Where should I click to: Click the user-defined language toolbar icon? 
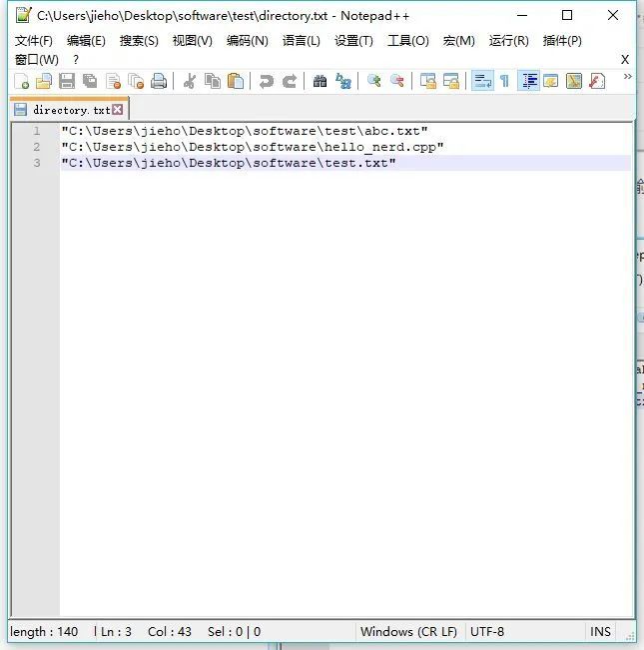point(551,81)
